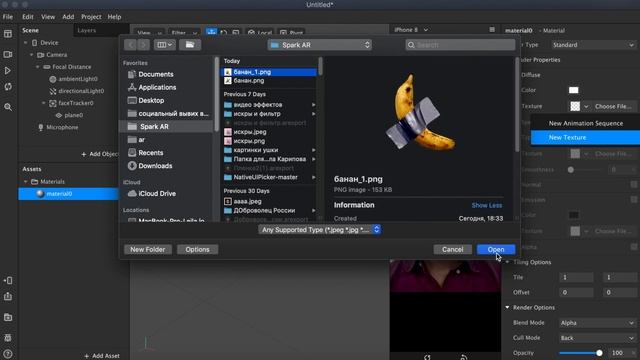This screenshot has width=640, height=360.
Task: Switch to the Layers tab
Action: click(87, 31)
